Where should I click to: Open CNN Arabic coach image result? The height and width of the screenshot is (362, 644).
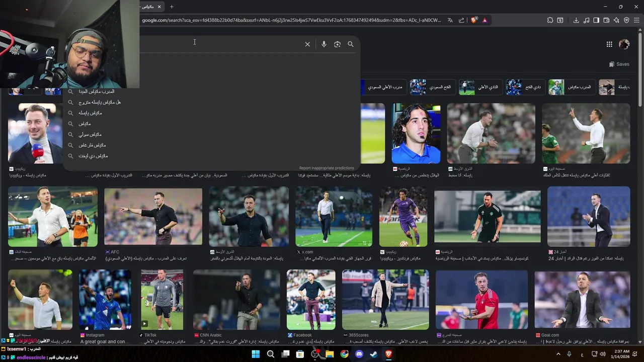tap(236, 300)
